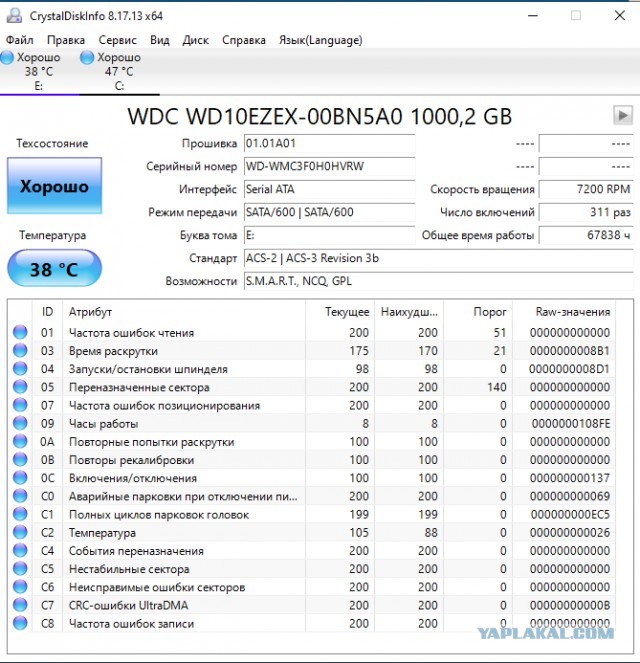
Task: Click the CrystalDiskInfo title bar app icon
Action: coord(14,16)
